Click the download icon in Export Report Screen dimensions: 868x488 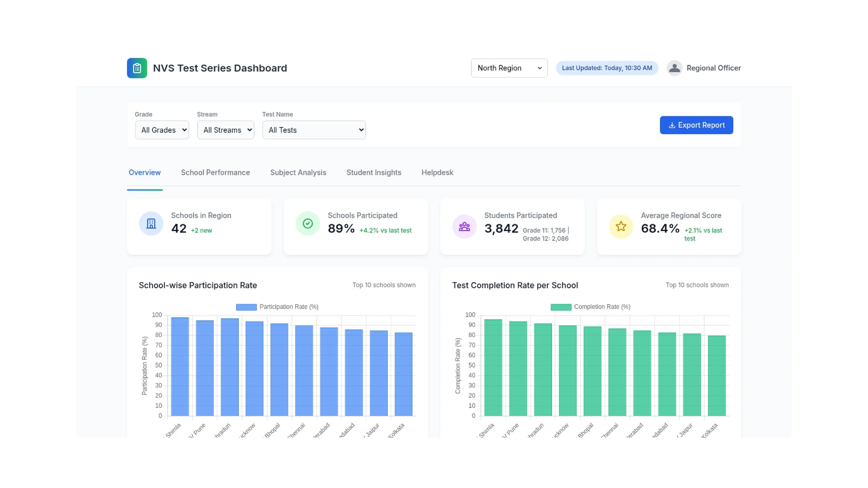672,125
